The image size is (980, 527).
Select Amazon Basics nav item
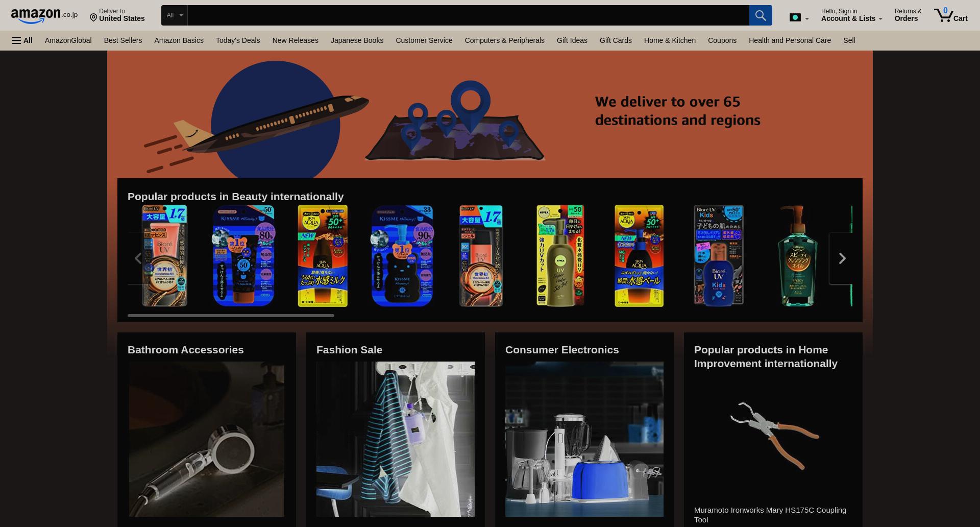point(179,40)
